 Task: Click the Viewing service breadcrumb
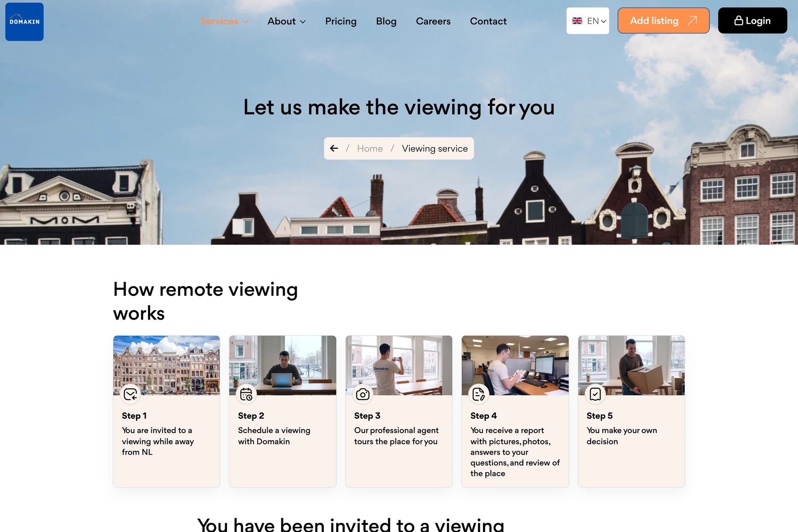pyautogui.click(x=435, y=148)
